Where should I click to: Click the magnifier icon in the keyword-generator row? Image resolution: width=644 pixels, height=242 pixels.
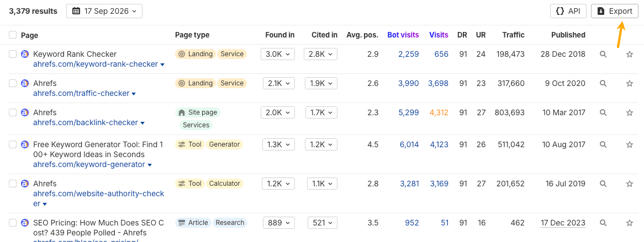tap(603, 144)
